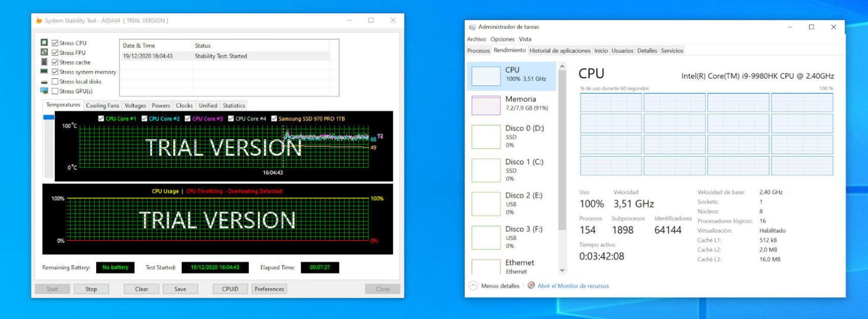Screen dimensions: 868x319
Task: Open the Opciones menu
Action: click(x=503, y=39)
